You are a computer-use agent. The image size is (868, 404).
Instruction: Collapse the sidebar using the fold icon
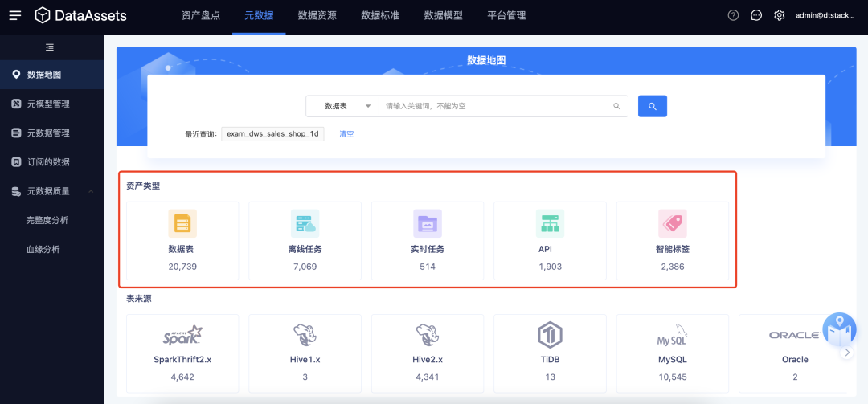pos(50,47)
